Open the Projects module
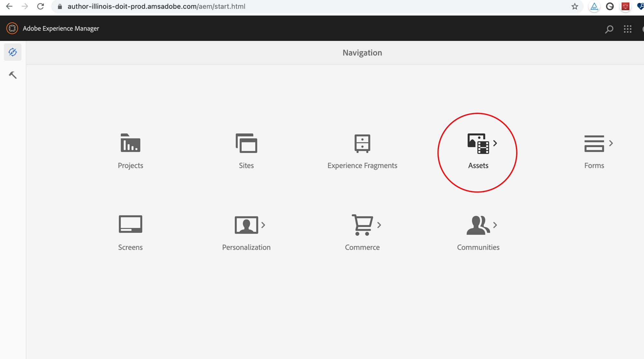 pyautogui.click(x=130, y=150)
